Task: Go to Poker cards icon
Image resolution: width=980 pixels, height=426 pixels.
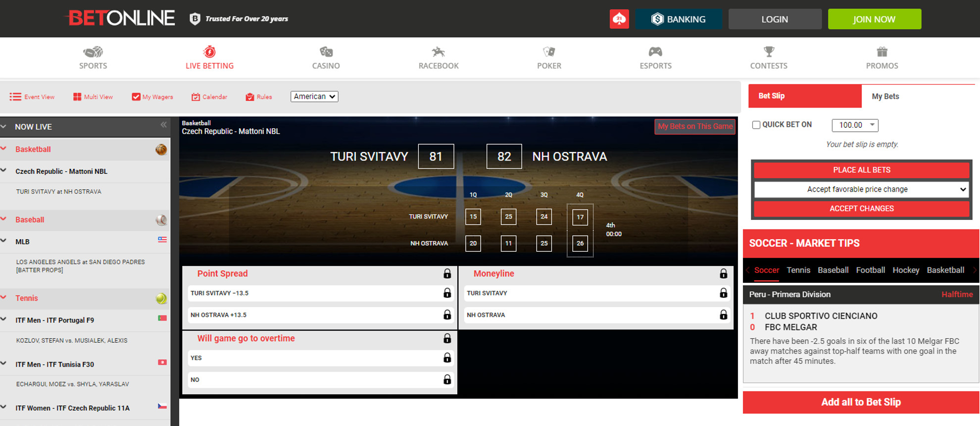Action: click(x=549, y=52)
